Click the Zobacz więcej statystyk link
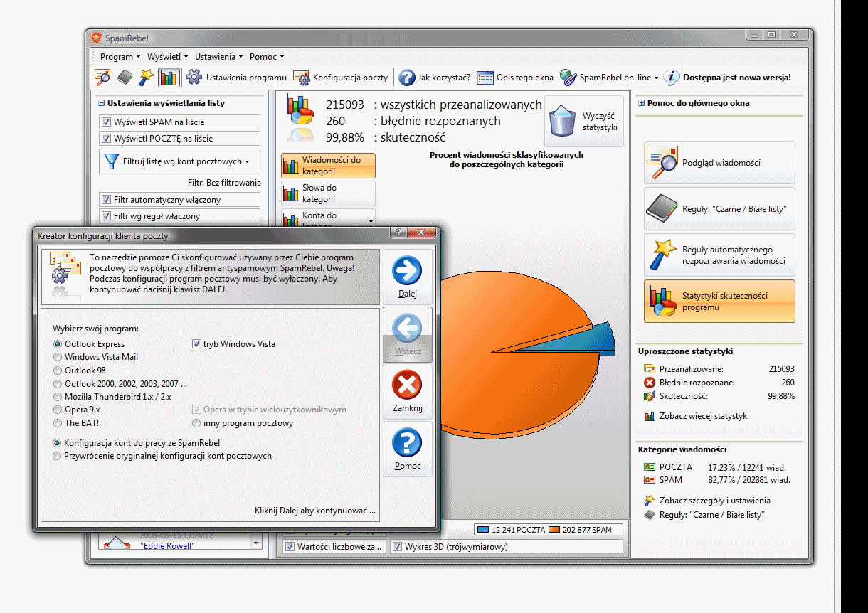868x613 pixels. tap(703, 416)
